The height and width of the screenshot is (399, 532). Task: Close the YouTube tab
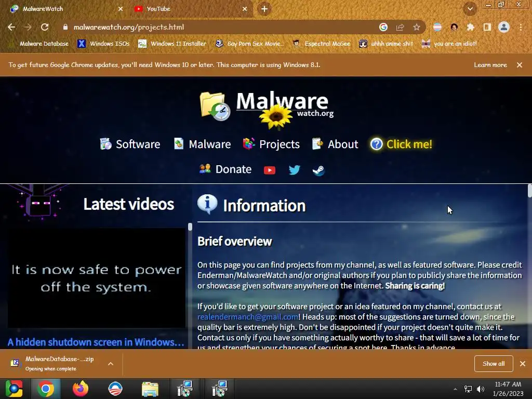(245, 9)
